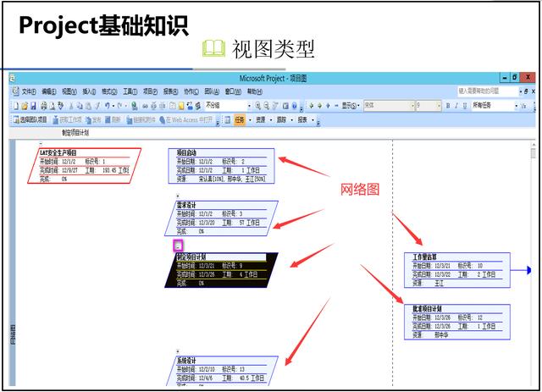Open the 不分组 grouping dropdown
The width and height of the screenshot is (542, 392).
click(x=249, y=106)
